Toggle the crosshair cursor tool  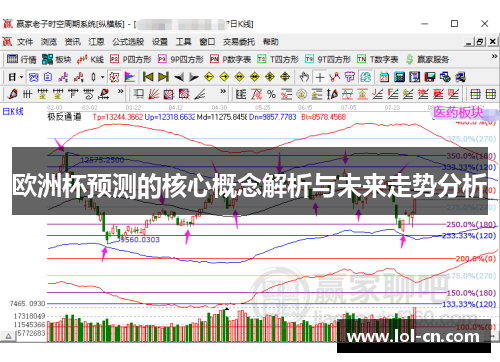[x=320, y=77]
